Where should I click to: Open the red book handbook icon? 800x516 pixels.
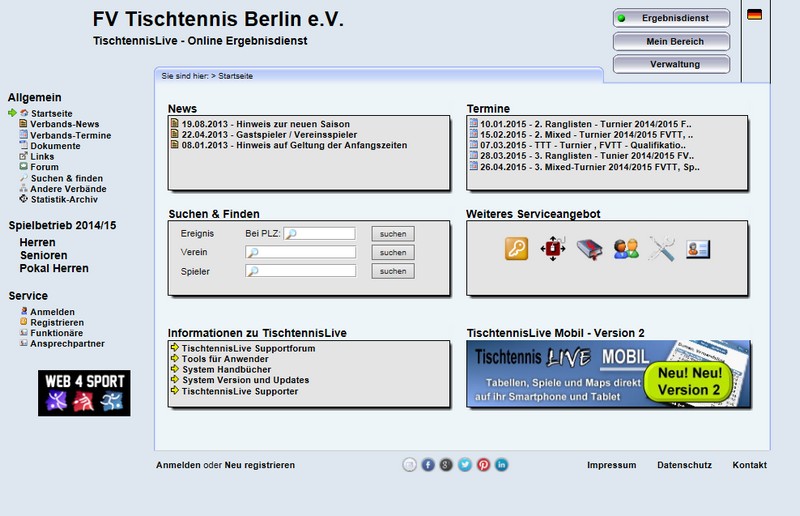(x=590, y=248)
